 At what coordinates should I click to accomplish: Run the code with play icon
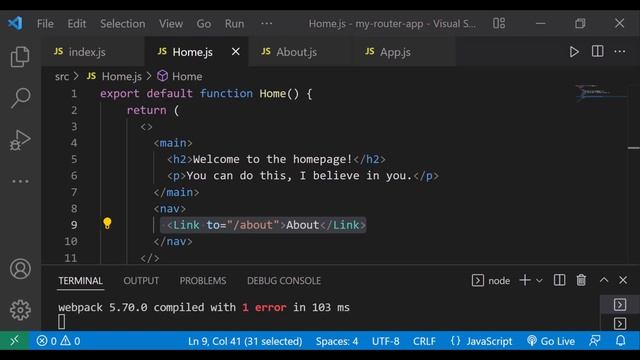[x=574, y=52]
